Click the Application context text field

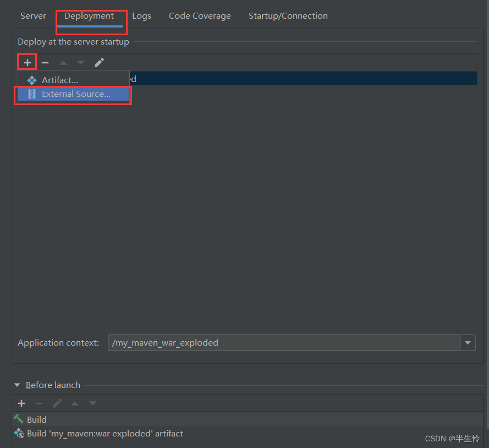(x=284, y=342)
